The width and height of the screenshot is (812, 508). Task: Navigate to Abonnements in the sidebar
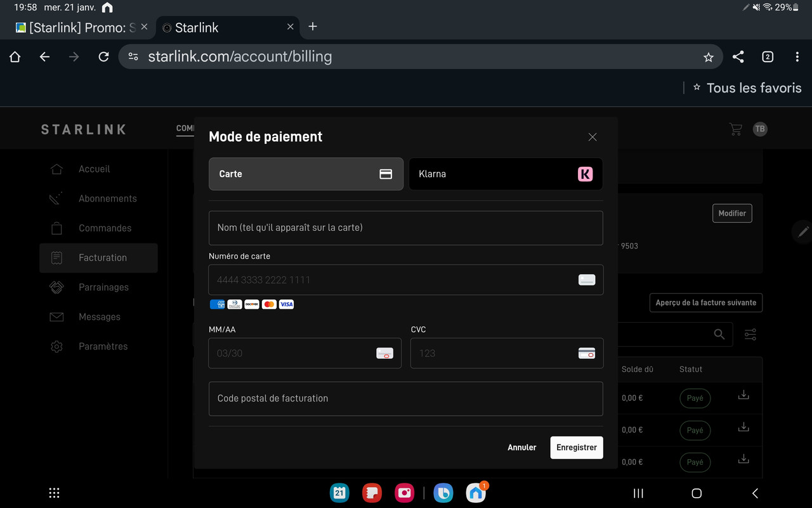[x=56, y=198]
